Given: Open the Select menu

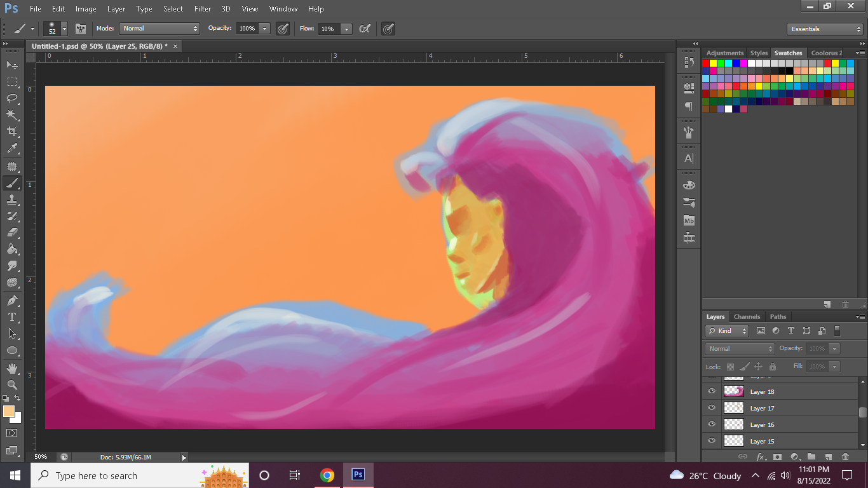Looking at the screenshot, I should coord(173,9).
